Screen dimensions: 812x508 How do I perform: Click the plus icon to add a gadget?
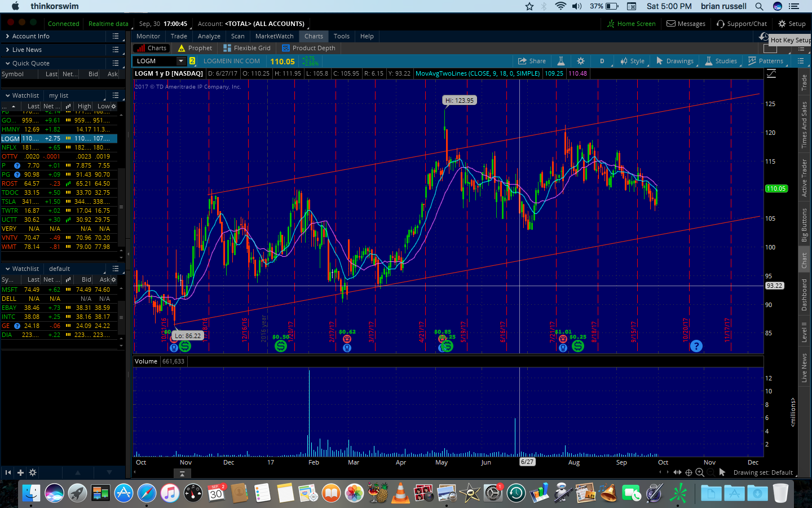click(20, 472)
